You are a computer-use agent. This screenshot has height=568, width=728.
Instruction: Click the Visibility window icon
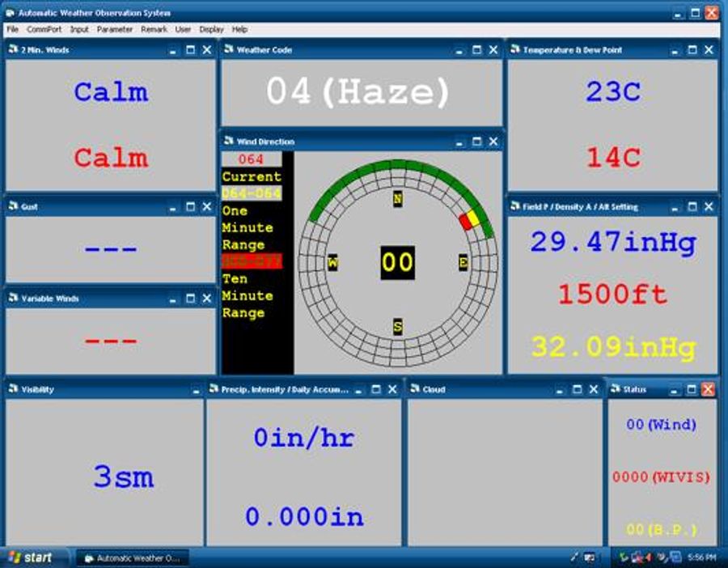pyautogui.click(x=14, y=388)
